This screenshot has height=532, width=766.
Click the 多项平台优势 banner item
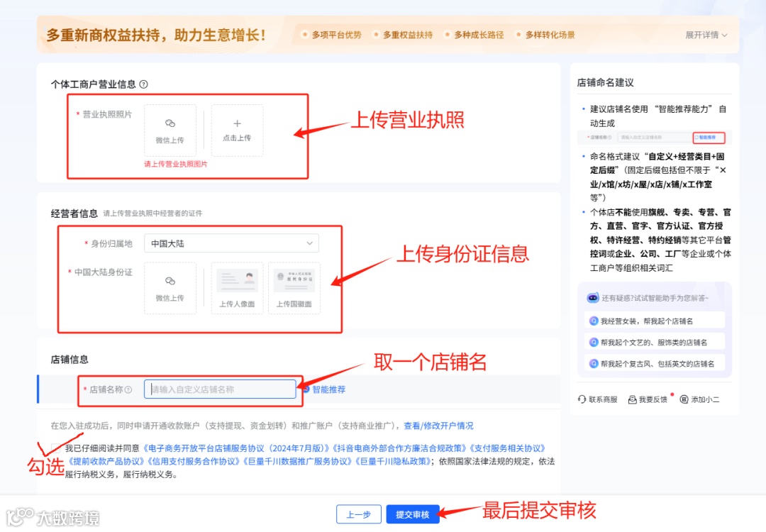tap(332, 35)
